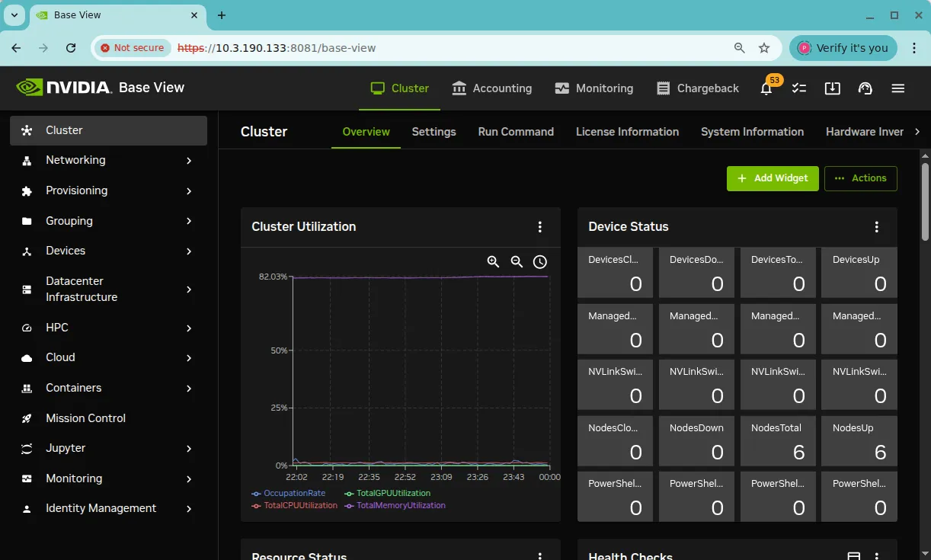Expand the Cloud menu chevron

[189, 358]
